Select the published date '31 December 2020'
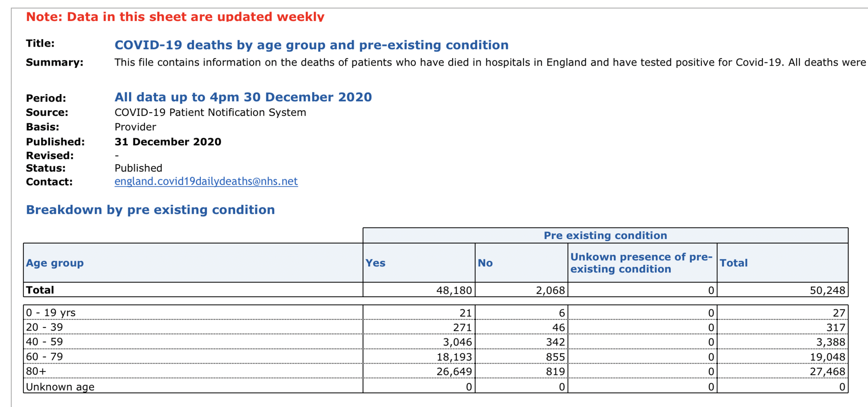 pyautogui.click(x=168, y=142)
